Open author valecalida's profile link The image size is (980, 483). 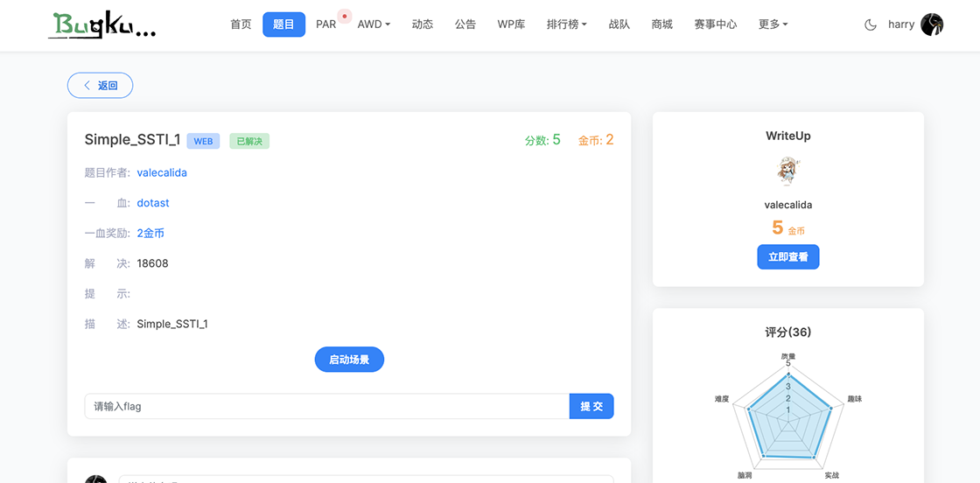pyautogui.click(x=162, y=173)
